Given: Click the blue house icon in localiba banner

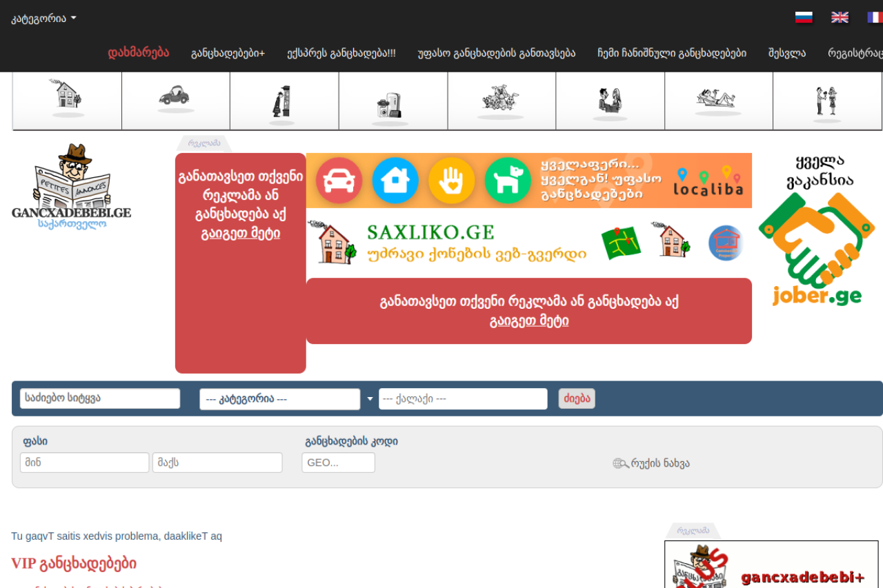Looking at the screenshot, I should click(x=395, y=181).
